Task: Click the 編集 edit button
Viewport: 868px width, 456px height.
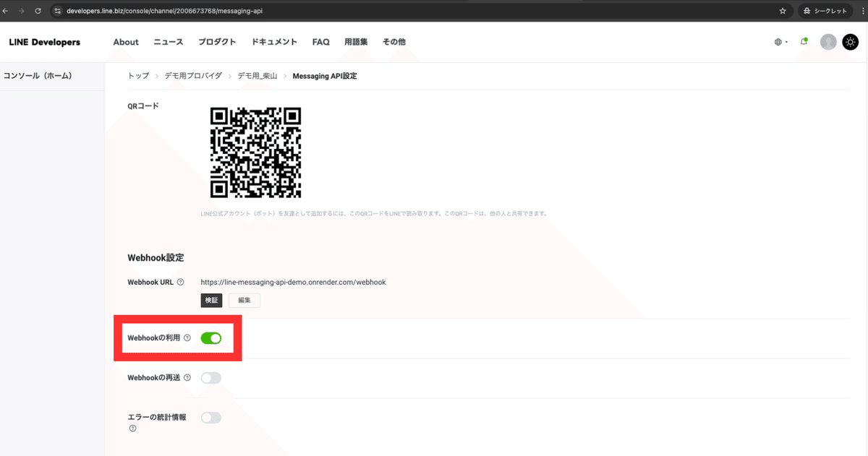Action: pos(244,301)
